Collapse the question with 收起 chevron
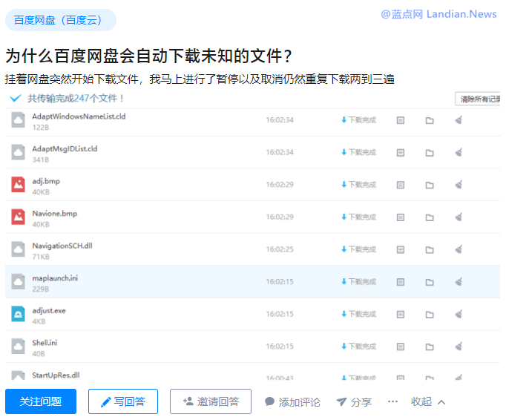The width and height of the screenshot is (506, 420). point(428,401)
